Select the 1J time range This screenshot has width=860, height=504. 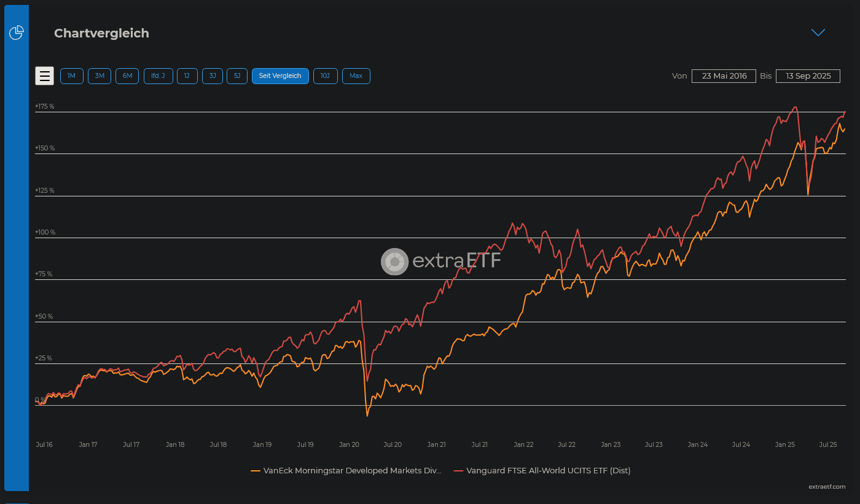point(187,76)
